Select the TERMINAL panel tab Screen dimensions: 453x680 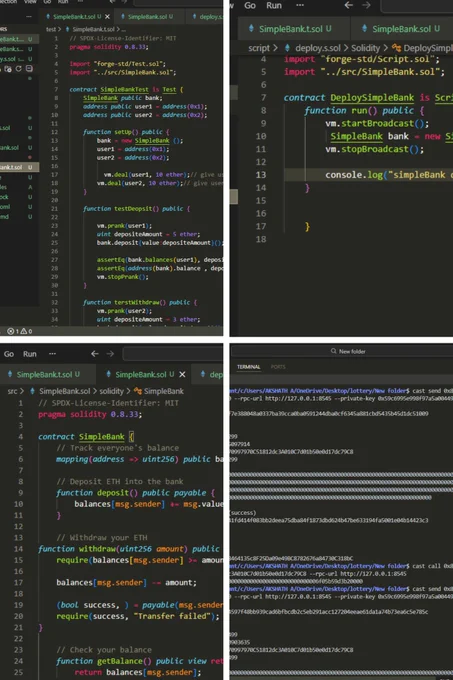(x=248, y=367)
